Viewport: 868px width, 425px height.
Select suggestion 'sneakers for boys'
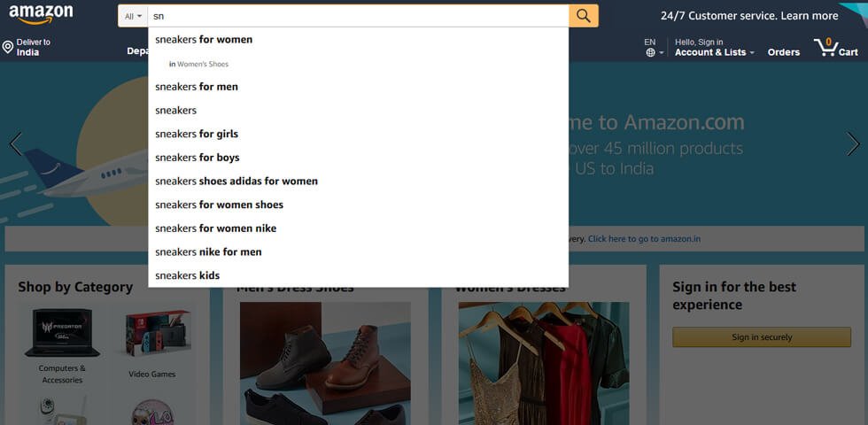(x=358, y=158)
